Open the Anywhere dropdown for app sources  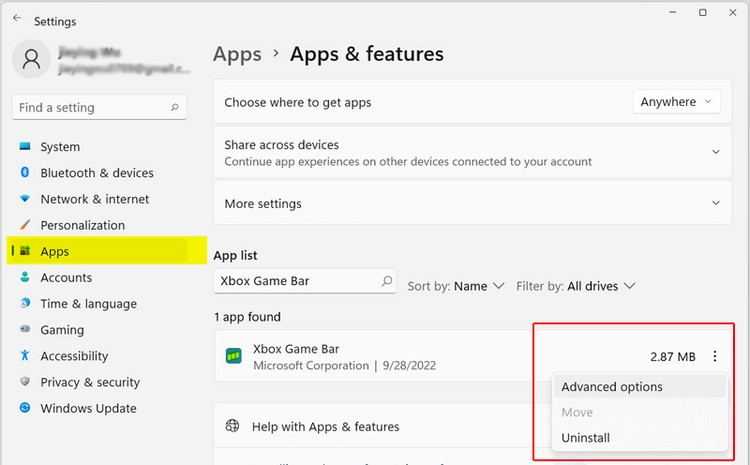pos(676,101)
